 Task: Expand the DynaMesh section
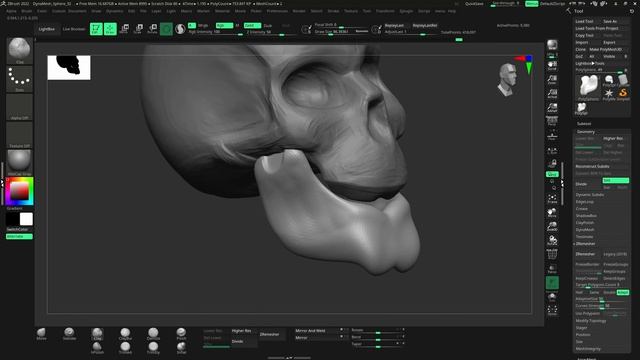[x=585, y=230]
